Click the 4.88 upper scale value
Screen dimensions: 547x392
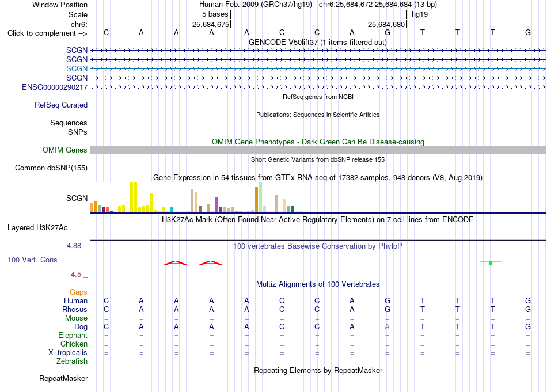[74, 246]
